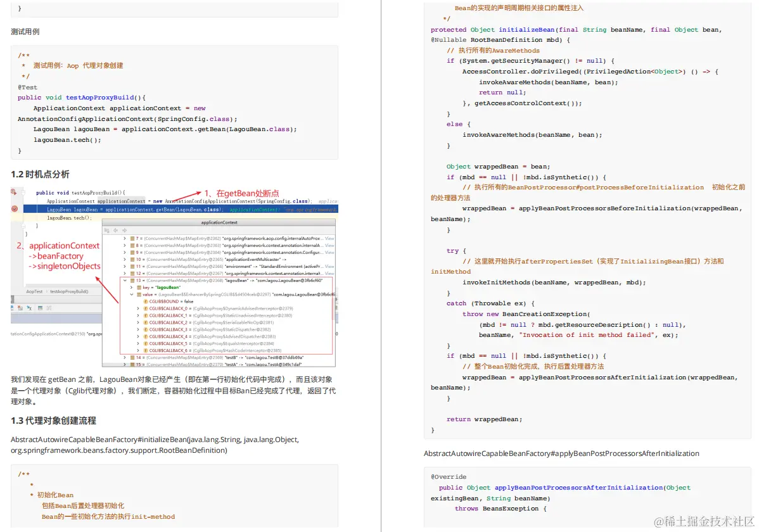The height and width of the screenshot is (532, 759).
Task: Click the heading "1.2 时机点分析"
Action: pos(40,174)
